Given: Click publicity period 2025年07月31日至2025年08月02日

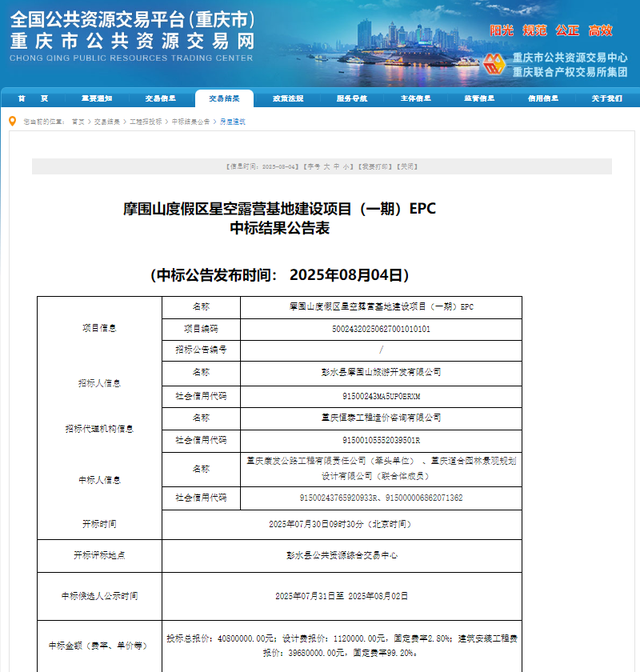Looking at the screenshot, I should point(342,596).
